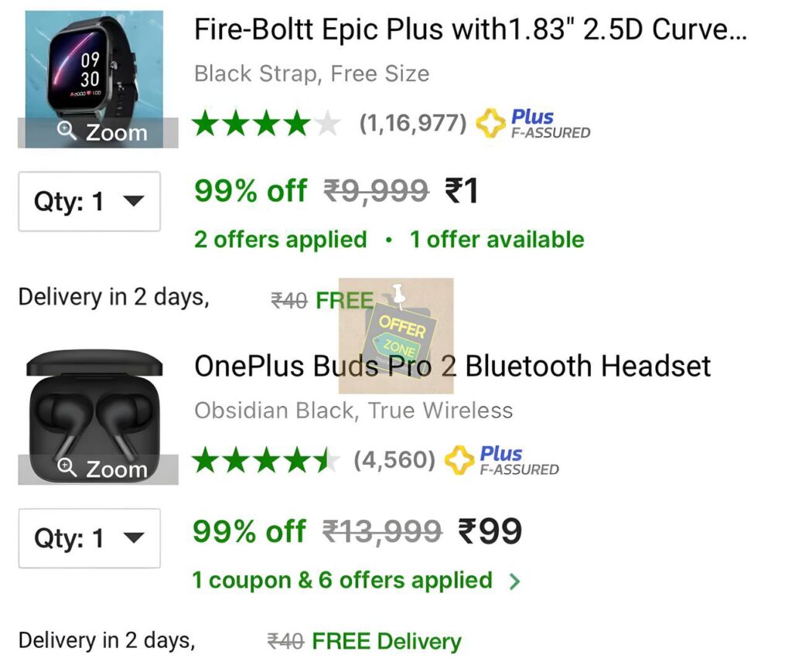Open quantity dropdown for OnePlus Buds
792x672 pixels.
coord(89,538)
